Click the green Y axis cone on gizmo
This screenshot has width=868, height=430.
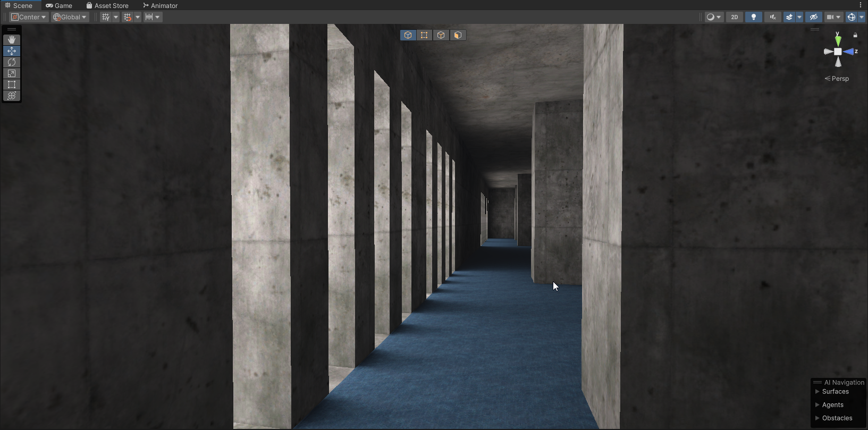(x=838, y=40)
